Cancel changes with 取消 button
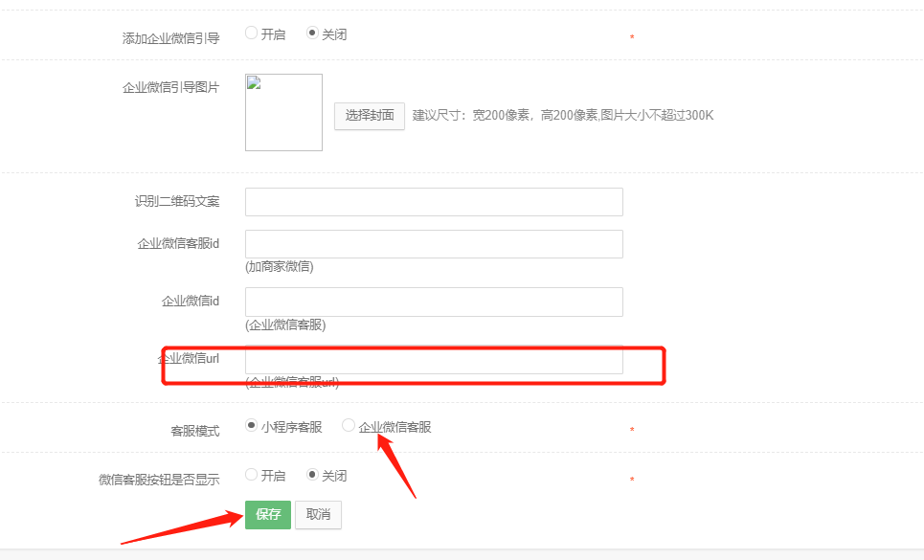The image size is (924, 560). (318, 515)
